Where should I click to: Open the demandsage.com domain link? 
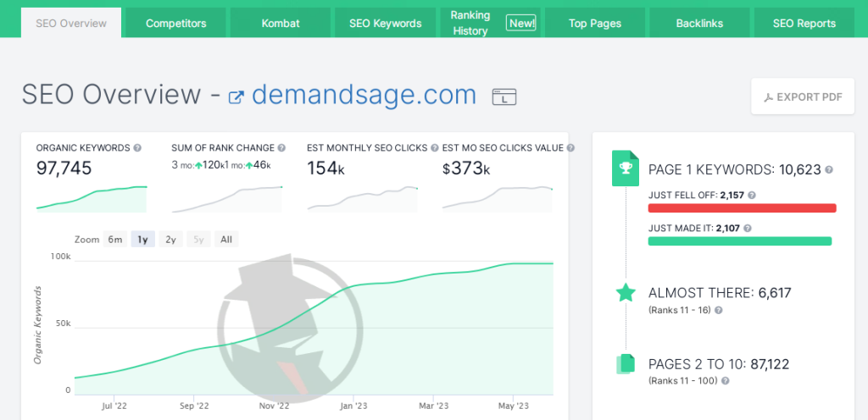(364, 95)
